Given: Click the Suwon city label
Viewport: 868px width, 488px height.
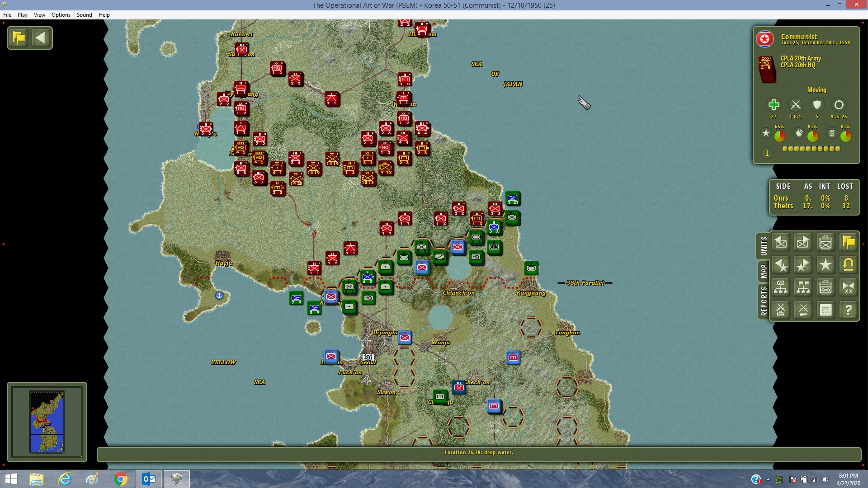Looking at the screenshot, I should [387, 392].
